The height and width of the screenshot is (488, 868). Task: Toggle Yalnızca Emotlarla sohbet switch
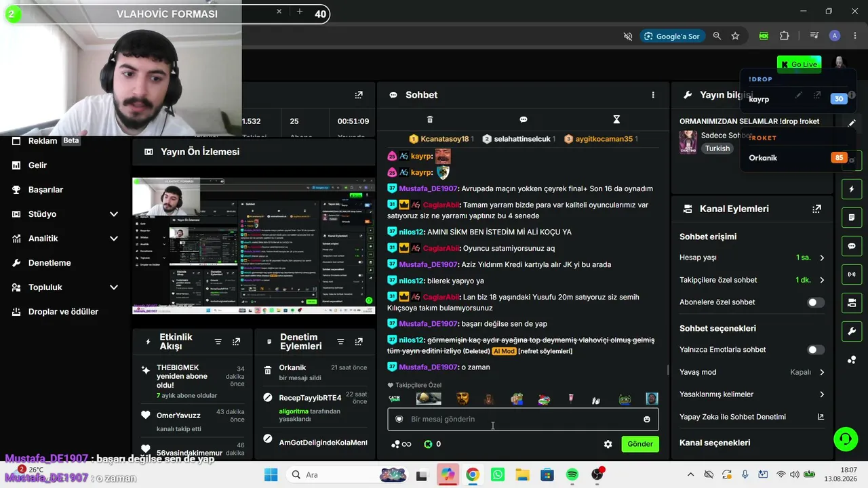point(816,350)
